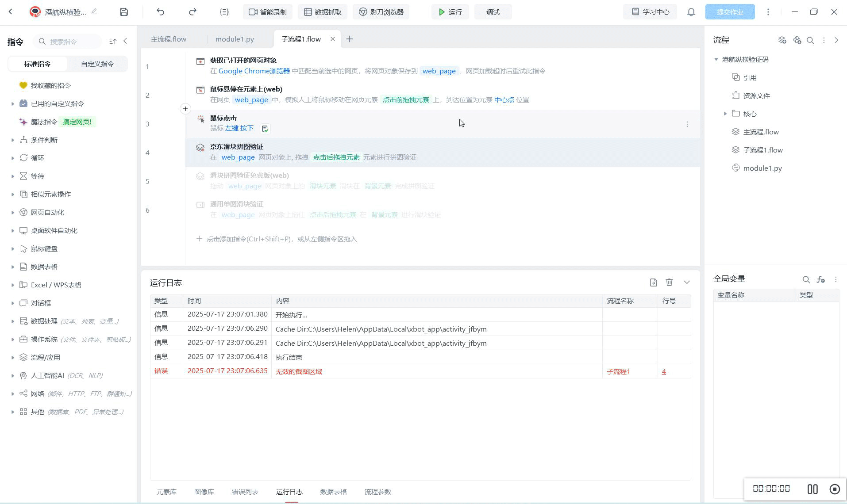847x504 pixels.
Task: Pause the recording timer
Action: [812, 489]
